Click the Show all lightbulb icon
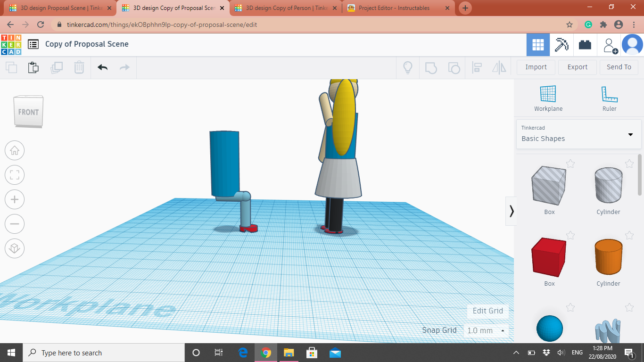This screenshot has height=362, width=644. (408, 68)
